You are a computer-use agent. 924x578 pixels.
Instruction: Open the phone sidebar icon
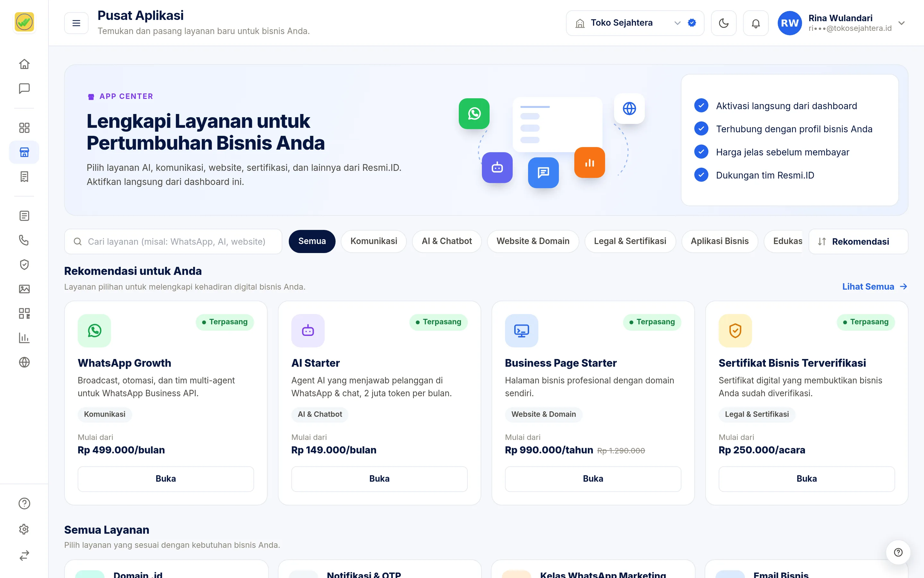coord(24,240)
